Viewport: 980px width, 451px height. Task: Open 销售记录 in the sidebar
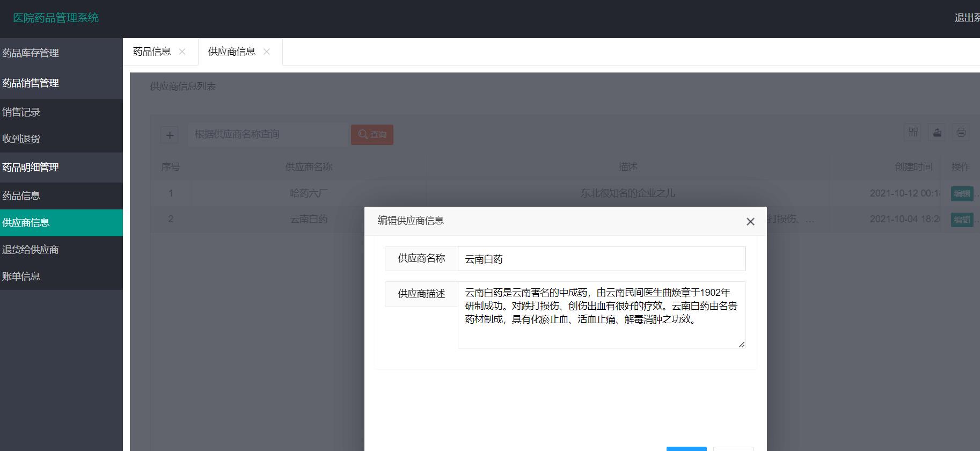61,112
